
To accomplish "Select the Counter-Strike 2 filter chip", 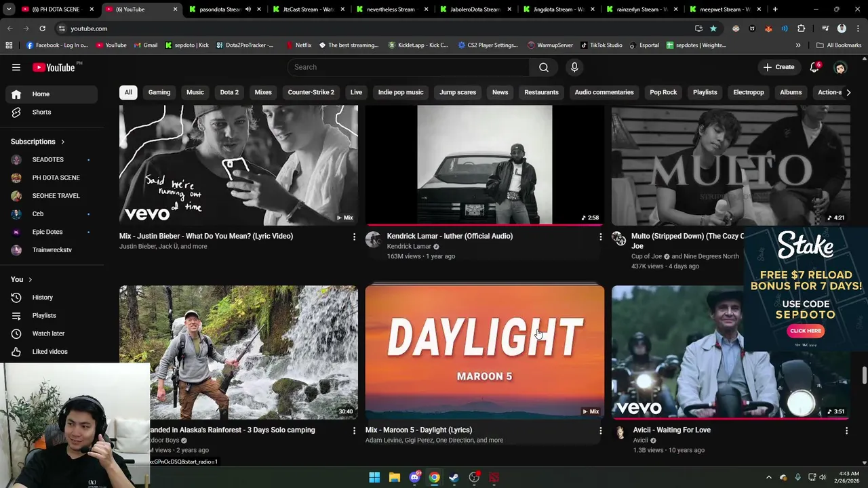I will pos(311,92).
